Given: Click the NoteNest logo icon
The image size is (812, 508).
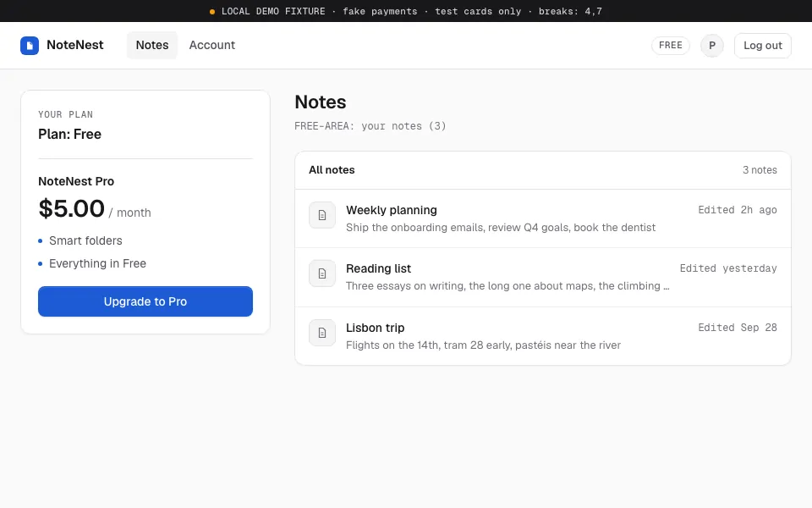Looking at the screenshot, I should pyautogui.click(x=30, y=45).
